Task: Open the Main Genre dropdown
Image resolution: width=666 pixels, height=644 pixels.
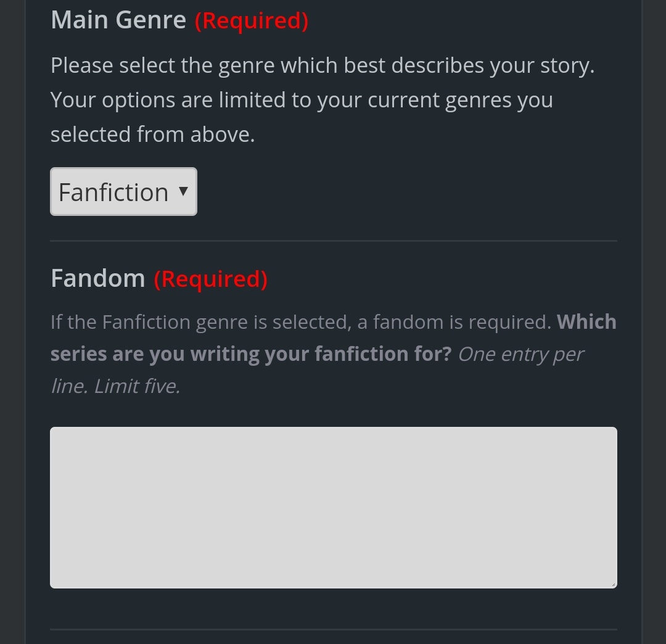Action: click(123, 192)
